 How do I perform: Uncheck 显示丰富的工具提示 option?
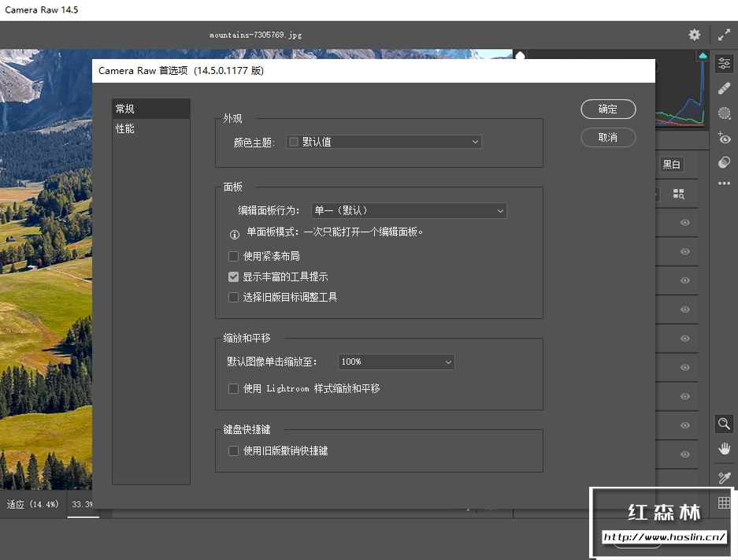233,276
